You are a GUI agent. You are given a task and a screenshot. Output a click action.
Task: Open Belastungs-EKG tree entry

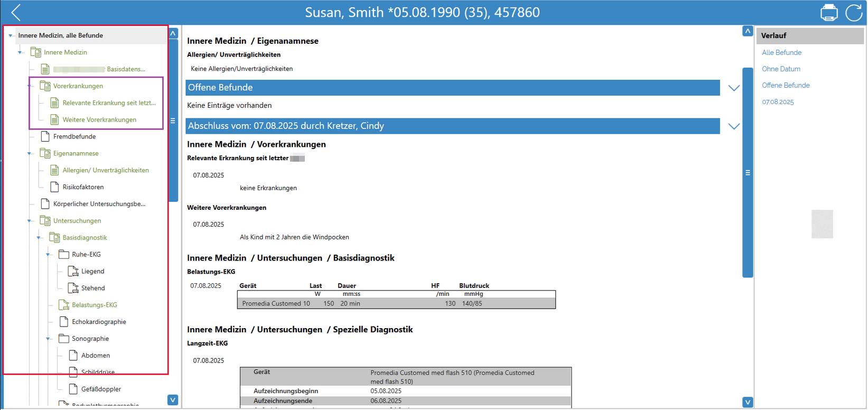[95, 305]
